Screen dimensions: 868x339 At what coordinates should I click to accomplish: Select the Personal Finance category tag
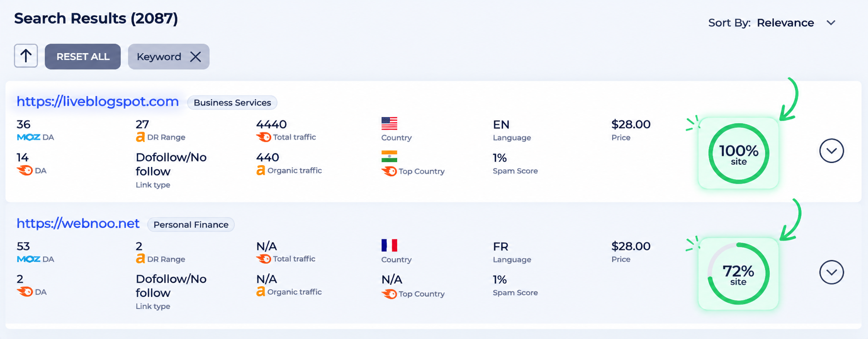point(191,225)
